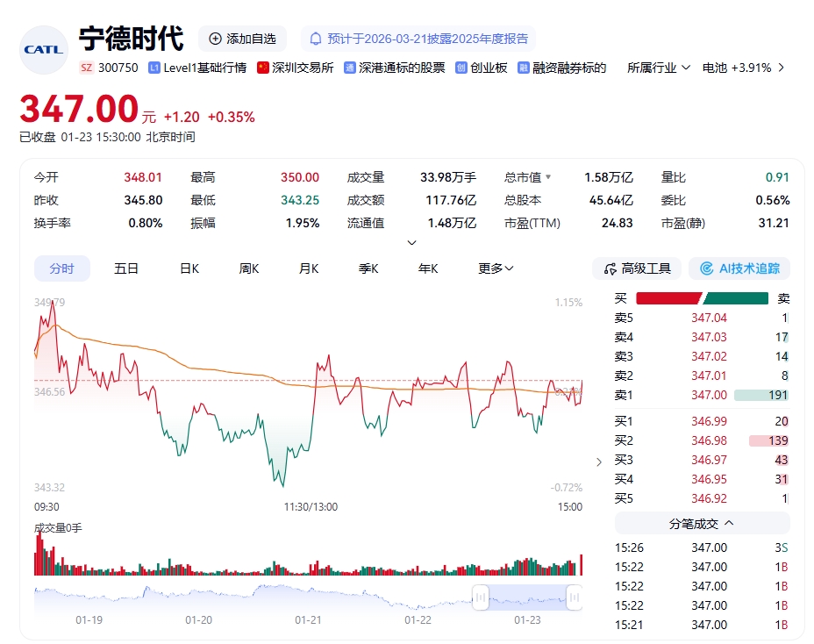Toggle the 总市值 dropdown triangle

click(548, 177)
